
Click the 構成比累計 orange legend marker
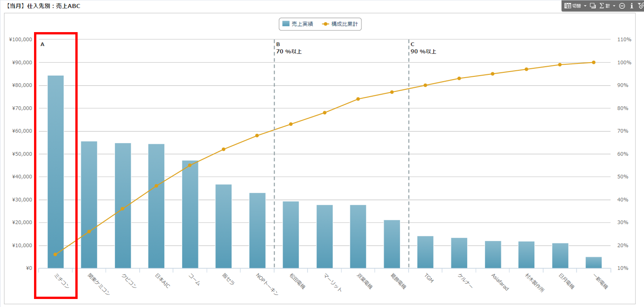point(325,24)
